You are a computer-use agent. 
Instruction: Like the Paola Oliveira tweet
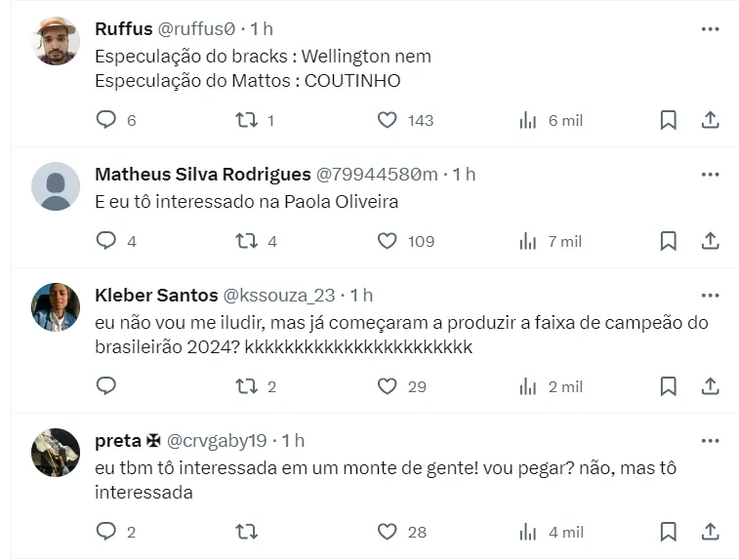coord(388,241)
